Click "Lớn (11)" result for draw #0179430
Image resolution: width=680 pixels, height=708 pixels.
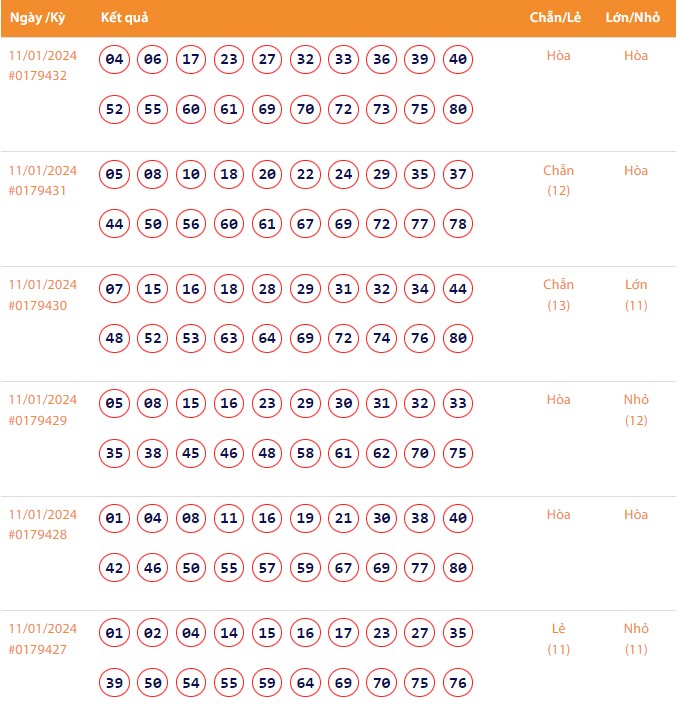636,295
